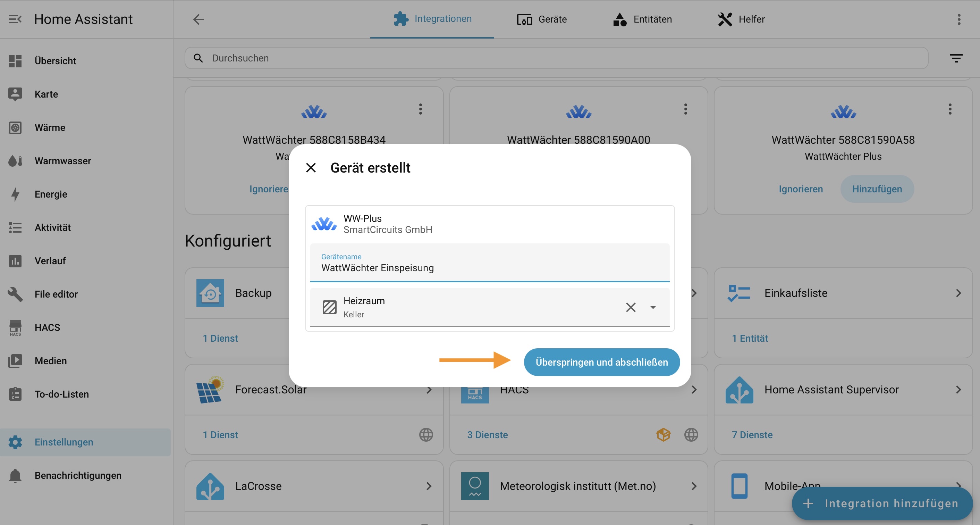The height and width of the screenshot is (525, 980).
Task: Click the Durchsuchen search field
Action: point(556,58)
